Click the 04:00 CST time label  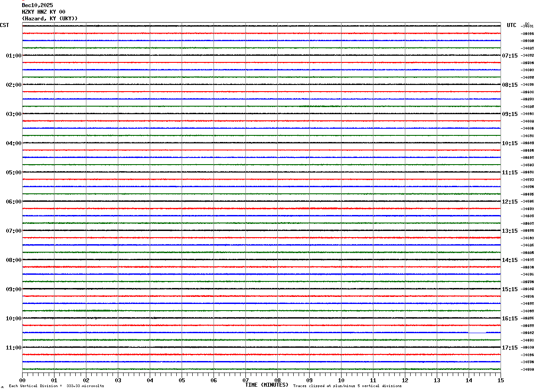[x=14, y=143]
